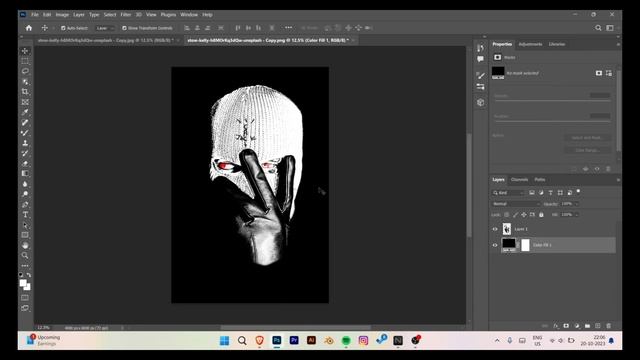Click the delete layer trash icon
640x360 pixels.
coord(608,326)
